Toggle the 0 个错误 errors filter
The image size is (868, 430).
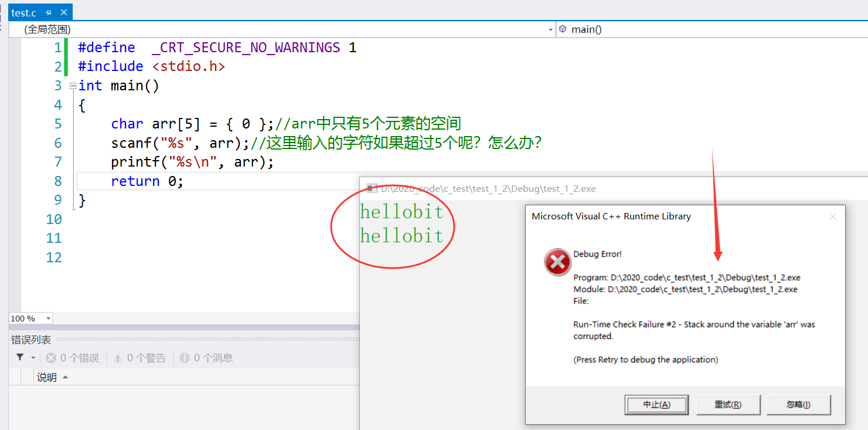[x=73, y=358]
